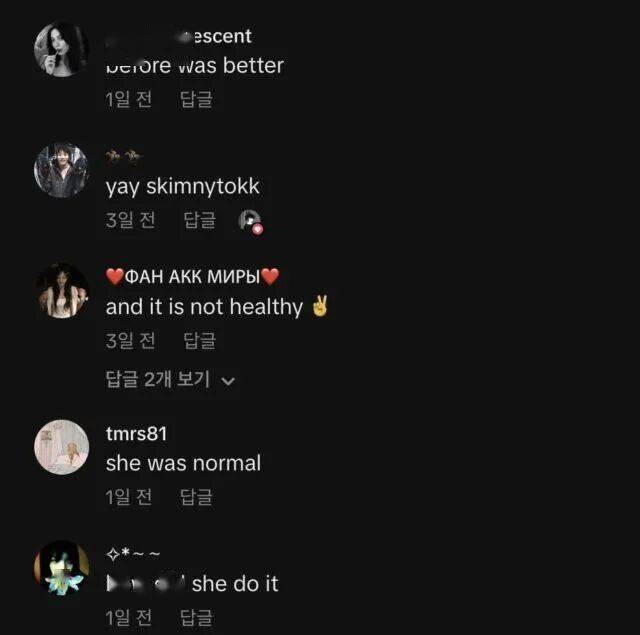Tap avatar beside 'yay skimnytokk' comment
This screenshot has width=640, height=635.
point(61,170)
